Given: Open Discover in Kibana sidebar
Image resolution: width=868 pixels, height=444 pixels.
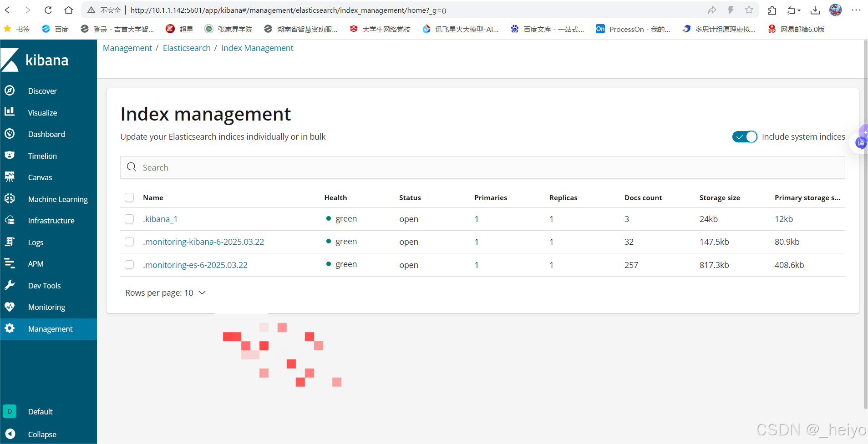Looking at the screenshot, I should click(x=42, y=91).
